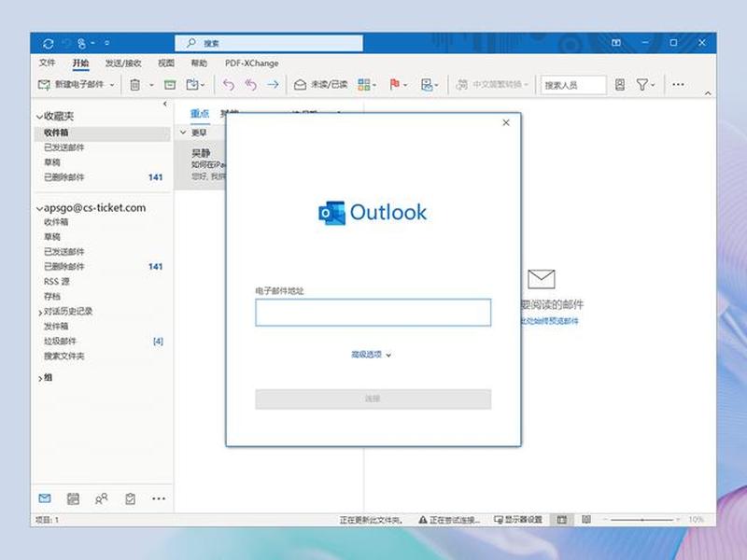Open the View ribbon tab
The height and width of the screenshot is (560, 747).
166,63
